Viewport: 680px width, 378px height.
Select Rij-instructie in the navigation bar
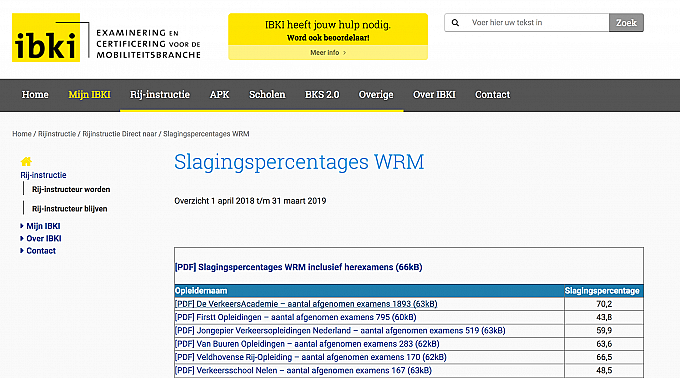pyautogui.click(x=160, y=94)
